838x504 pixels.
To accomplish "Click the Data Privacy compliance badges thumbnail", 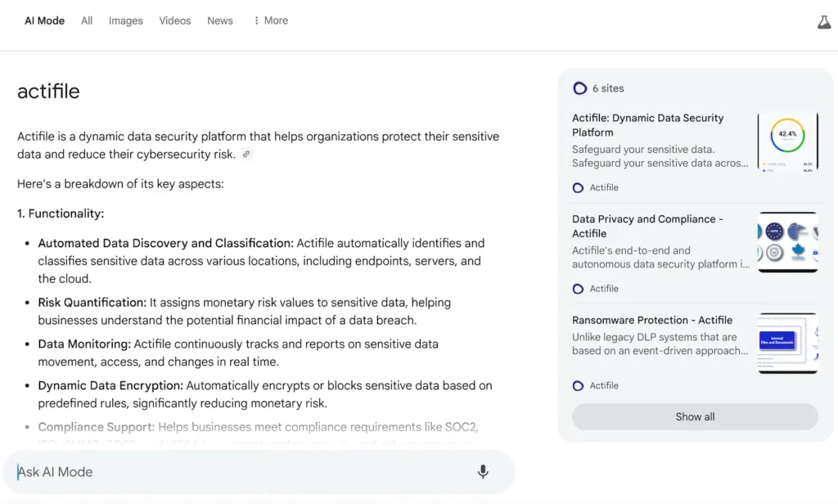I will (788, 242).
